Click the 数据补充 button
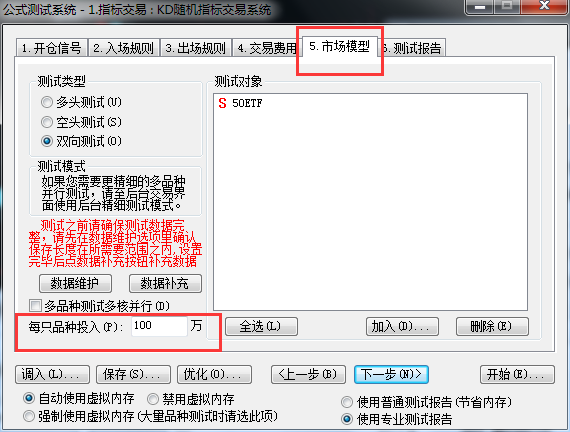This screenshot has height=432, width=570. [165, 283]
